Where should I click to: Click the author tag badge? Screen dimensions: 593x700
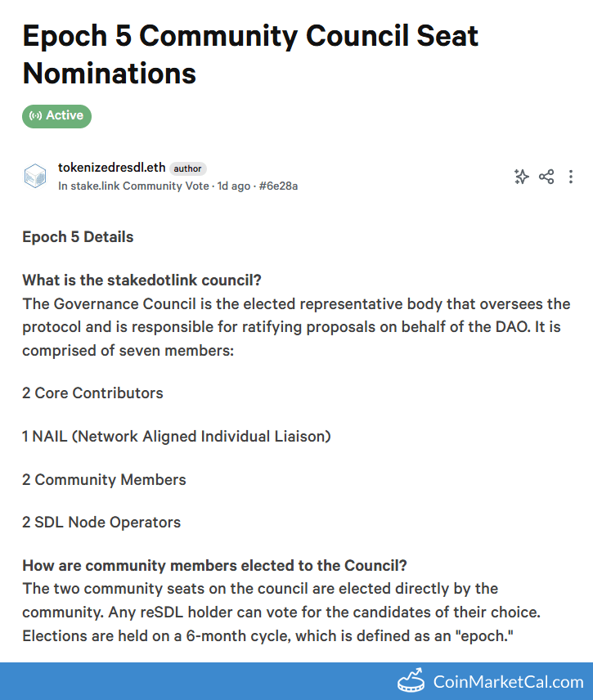click(x=187, y=168)
